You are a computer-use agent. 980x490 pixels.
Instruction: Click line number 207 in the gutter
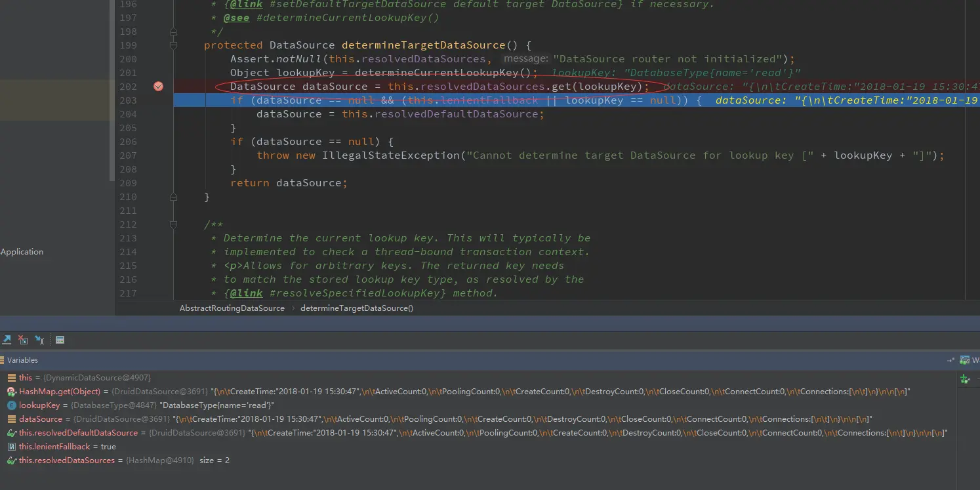(129, 155)
